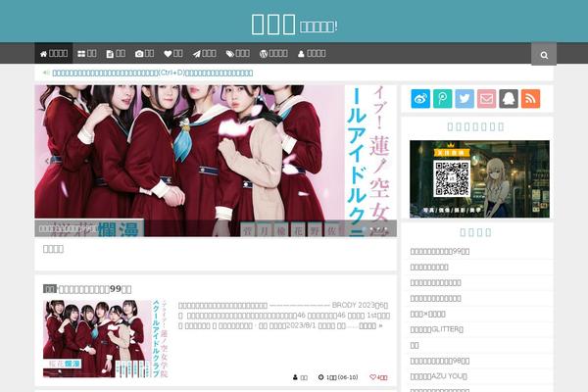Open the nav item with heart icon

pos(173,53)
